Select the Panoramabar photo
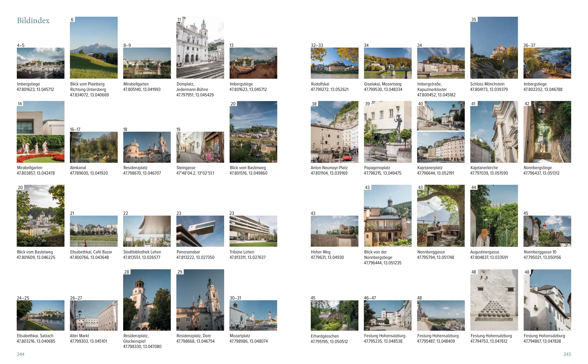The height and width of the screenshot is (364, 588). 200,231
